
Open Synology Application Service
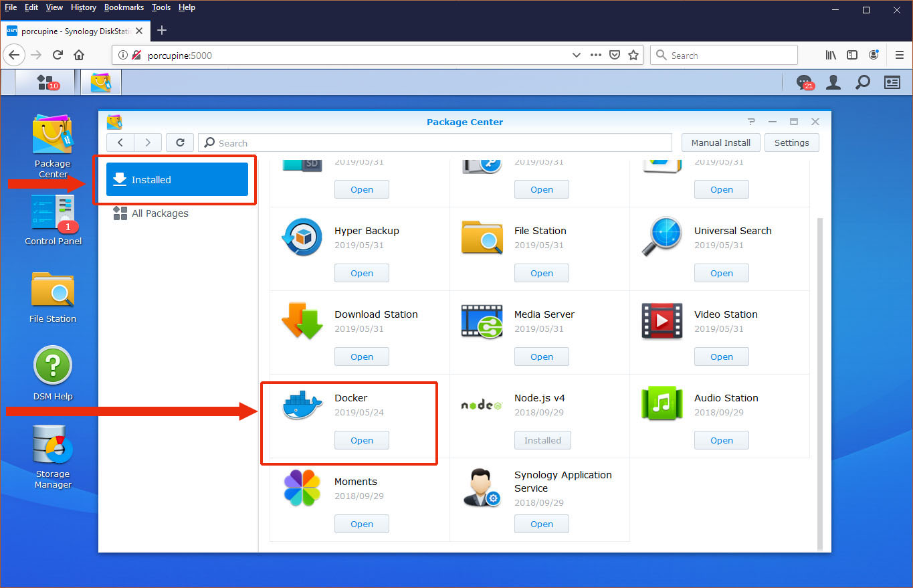(x=542, y=524)
